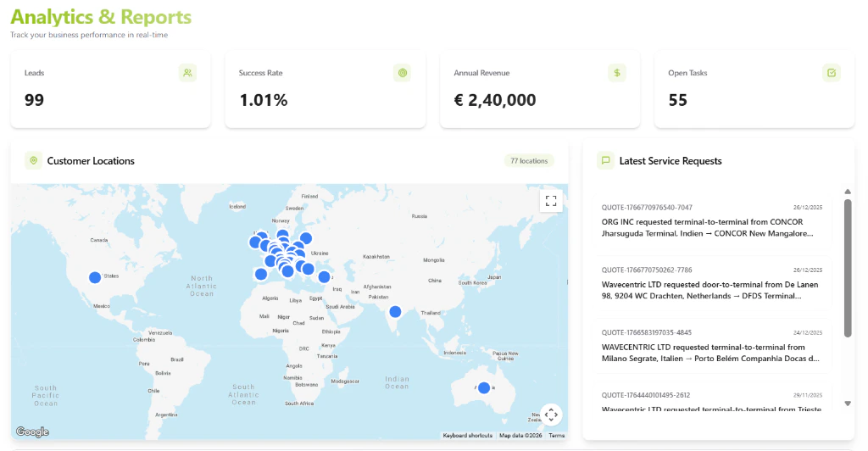The width and height of the screenshot is (868, 451).
Task: Select the map marker in the United States
Action: tap(95, 277)
